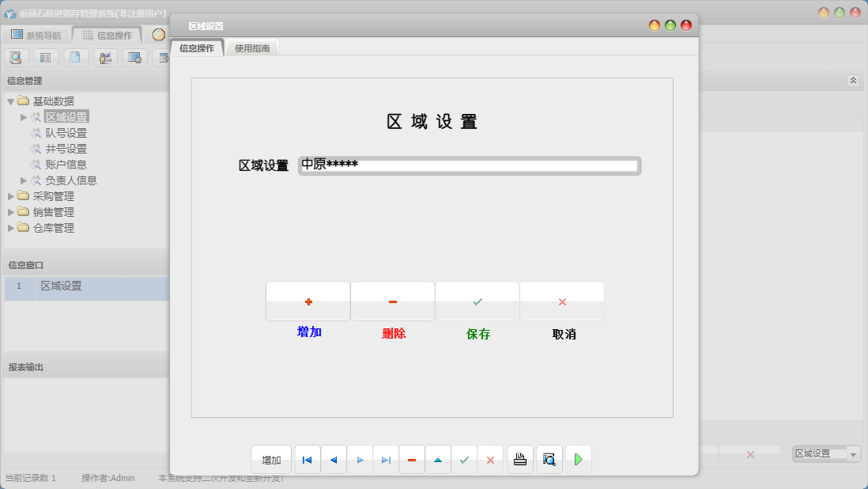This screenshot has height=489, width=868.
Task: Jump to the first record with the navigation icon
Action: click(x=307, y=459)
